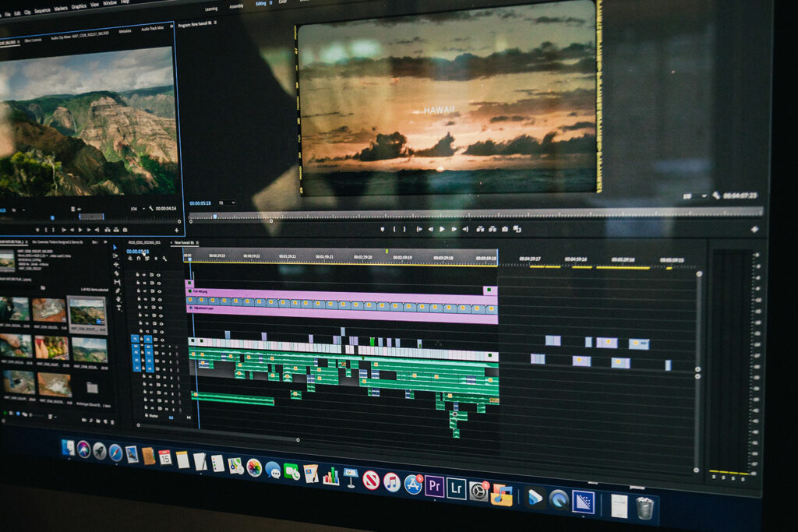Screen dimensions: 798x532
Task: Click the Mark In button below the Program monitor
Action: pyautogui.click(x=395, y=228)
